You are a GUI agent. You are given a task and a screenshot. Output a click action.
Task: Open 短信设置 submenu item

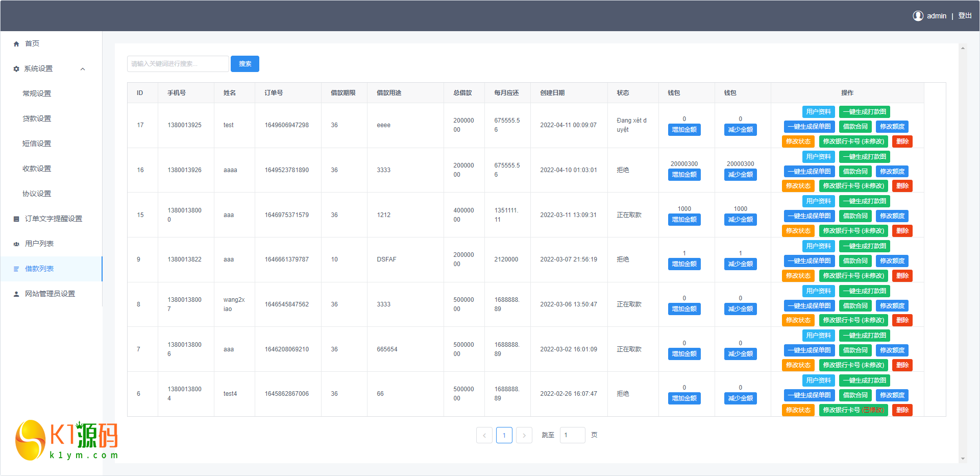pyautogui.click(x=37, y=144)
